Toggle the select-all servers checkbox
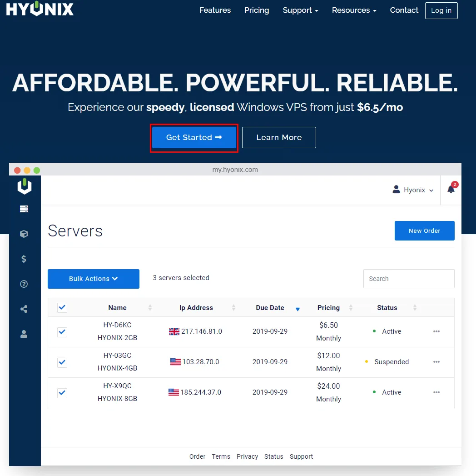This screenshot has width=476, height=476. click(x=62, y=308)
